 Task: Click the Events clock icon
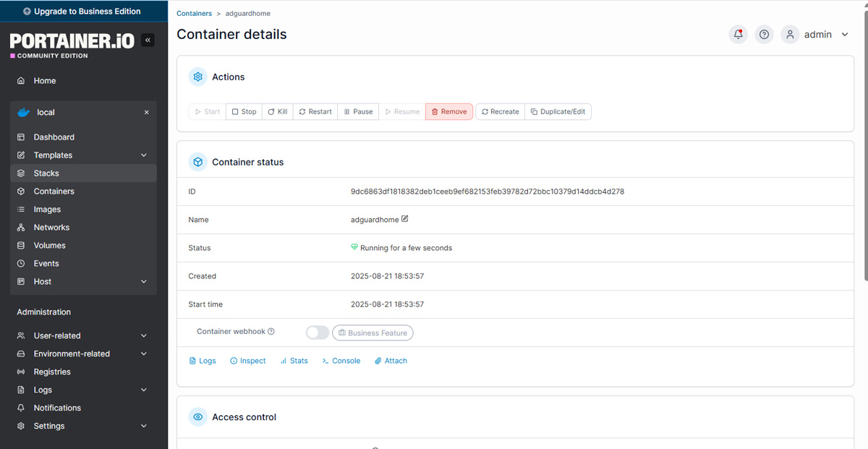click(21, 264)
